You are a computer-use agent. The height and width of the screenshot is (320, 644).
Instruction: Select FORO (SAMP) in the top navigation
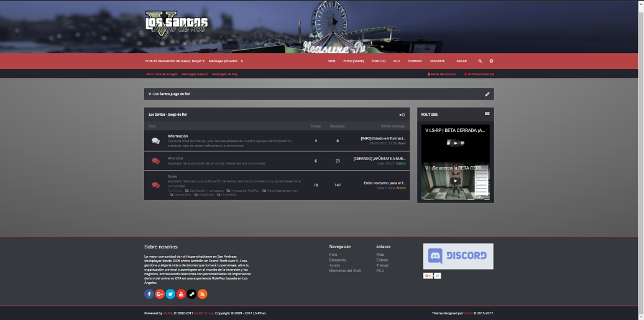coord(354,61)
